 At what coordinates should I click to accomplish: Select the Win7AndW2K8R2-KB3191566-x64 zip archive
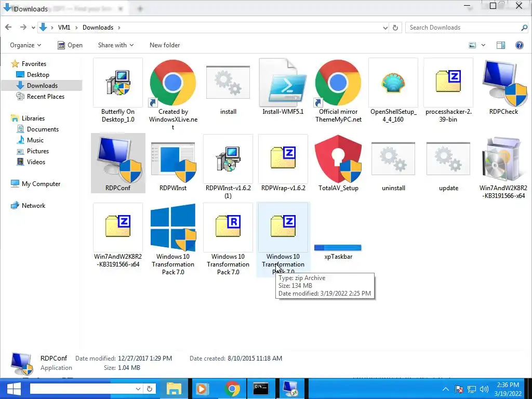[118, 228]
